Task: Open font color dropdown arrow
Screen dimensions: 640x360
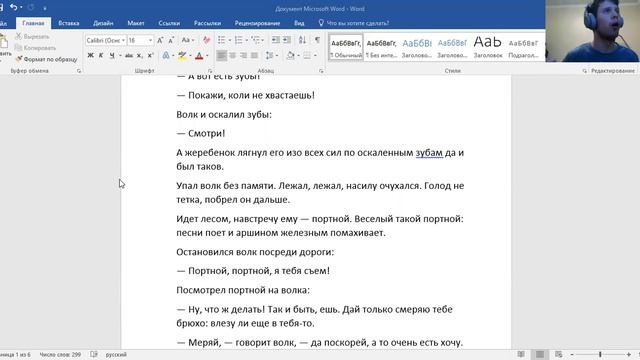Action: (x=207, y=56)
